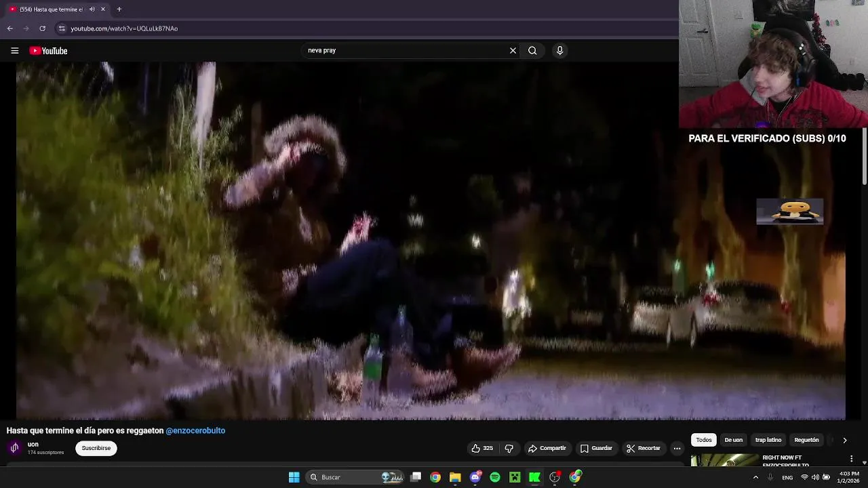
Task: Mute the tab via speaker icon
Action: [x=92, y=9]
